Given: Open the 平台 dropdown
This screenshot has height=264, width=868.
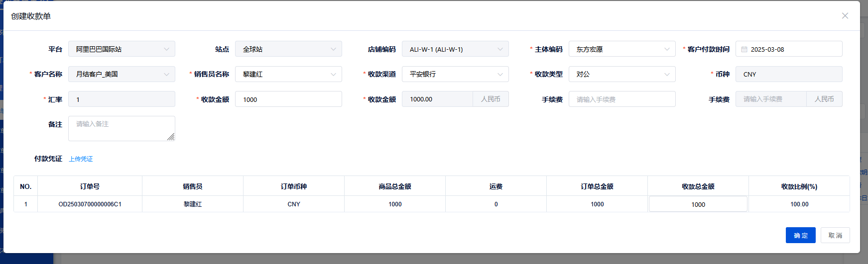Looking at the screenshot, I should (122, 49).
